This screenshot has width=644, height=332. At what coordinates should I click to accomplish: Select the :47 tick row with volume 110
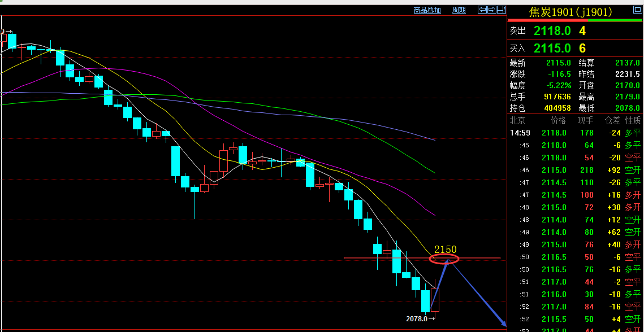pyautogui.click(x=575, y=182)
